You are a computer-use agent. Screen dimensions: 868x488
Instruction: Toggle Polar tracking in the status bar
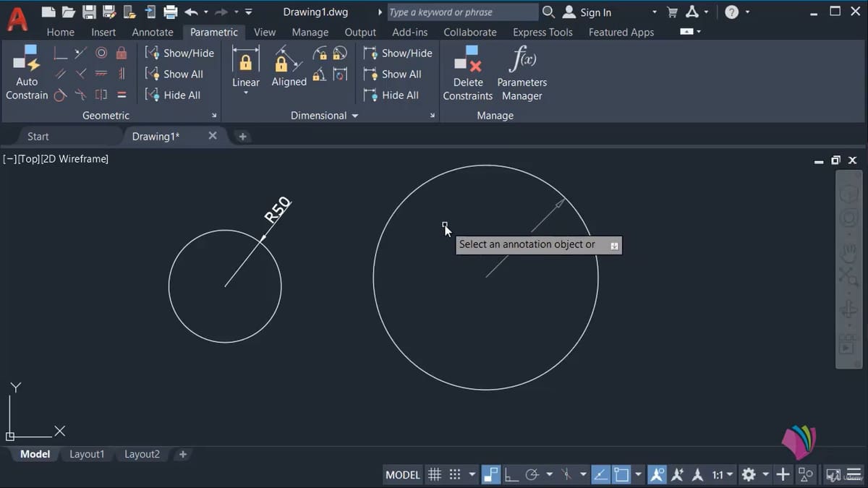(x=532, y=475)
